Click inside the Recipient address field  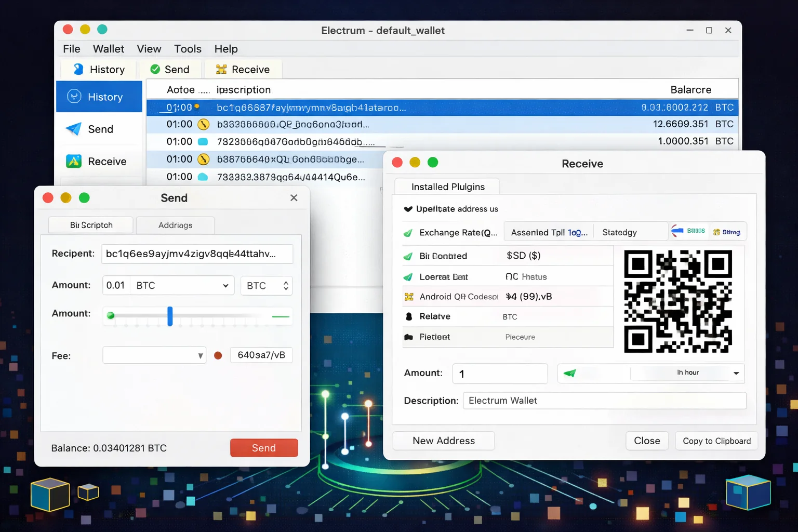(x=197, y=254)
